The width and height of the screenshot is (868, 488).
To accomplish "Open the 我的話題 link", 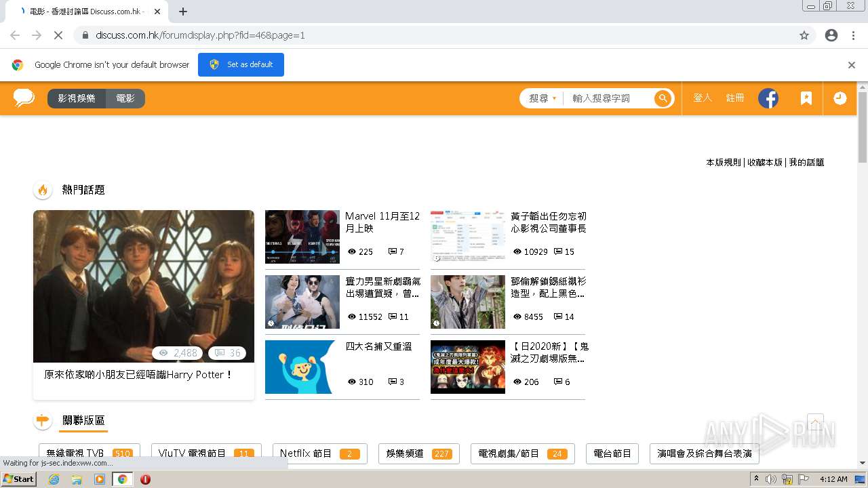I will click(x=806, y=163).
